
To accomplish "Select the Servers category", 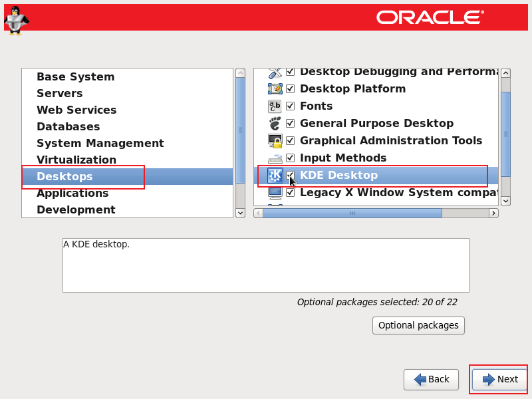I will [x=60, y=94].
